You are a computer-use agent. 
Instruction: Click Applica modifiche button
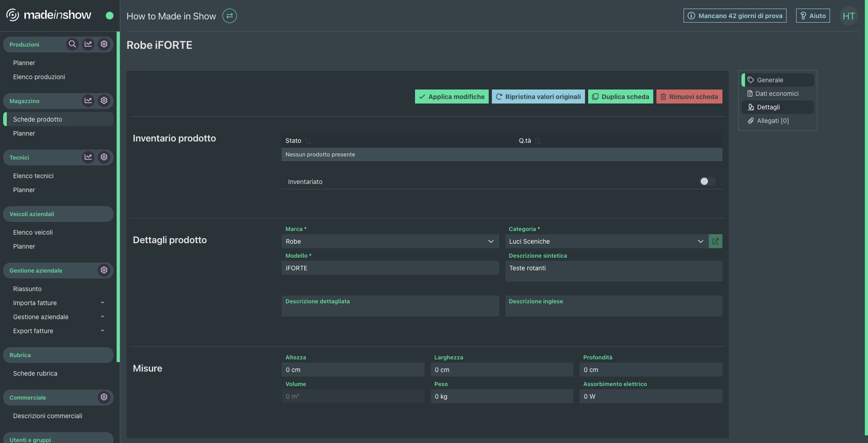coord(452,97)
